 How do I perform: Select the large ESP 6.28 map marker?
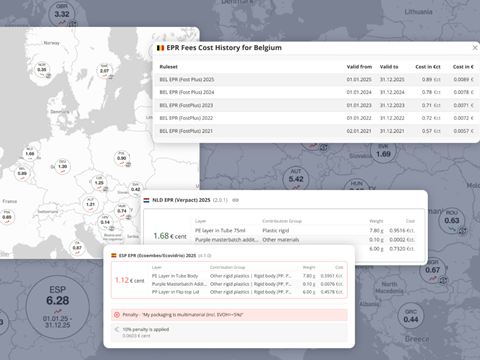click(58, 307)
